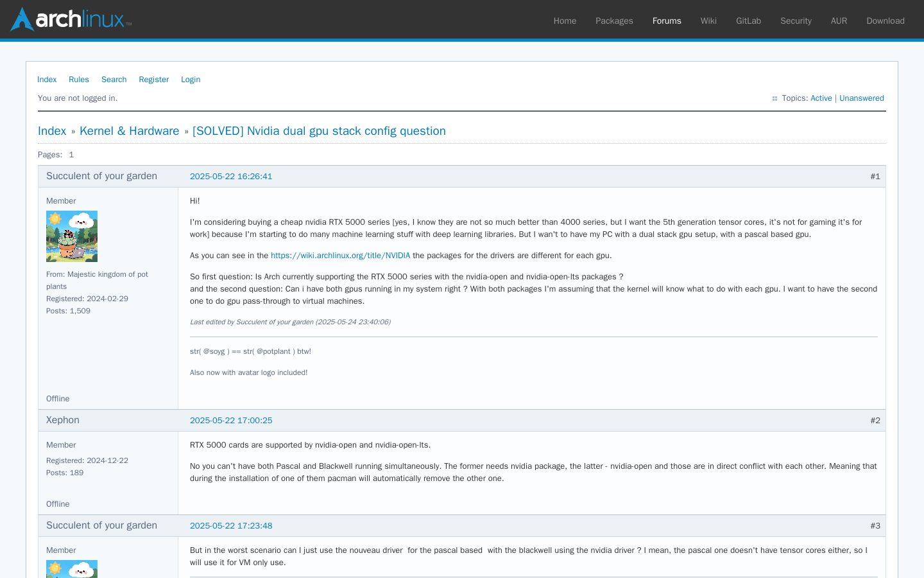Image resolution: width=924 pixels, height=578 pixels.
Task: Click Offline status in post #1
Action: [58, 399]
